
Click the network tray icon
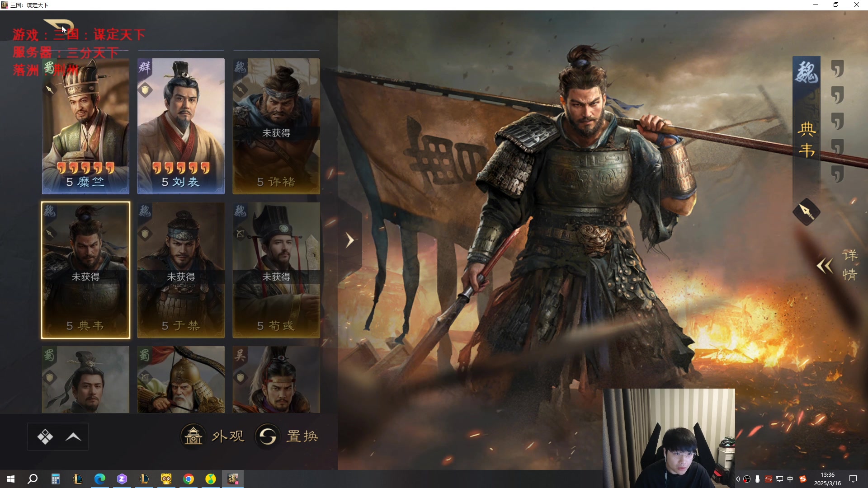(x=779, y=479)
